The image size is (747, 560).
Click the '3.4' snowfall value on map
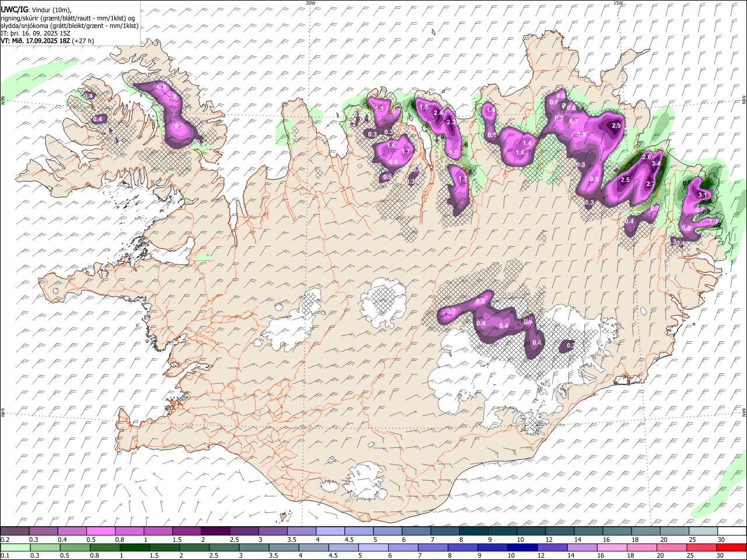coord(656,164)
